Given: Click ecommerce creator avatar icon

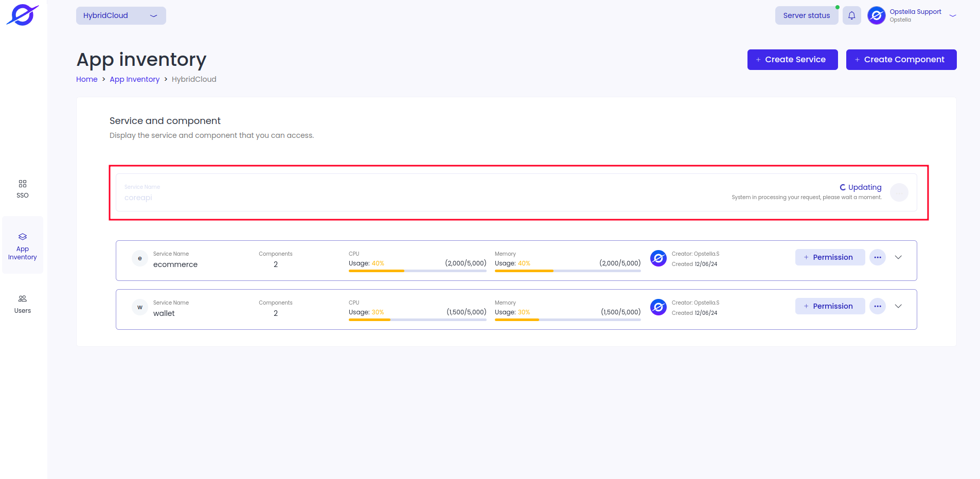Looking at the screenshot, I should point(658,258).
